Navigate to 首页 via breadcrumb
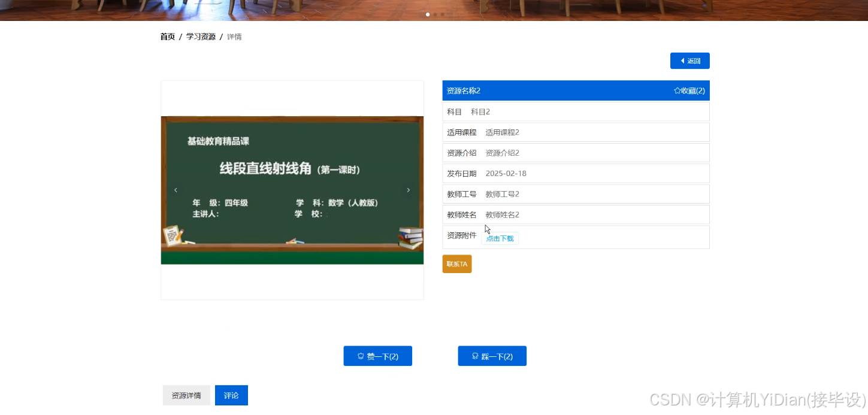The image size is (868, 415). [167, 37]
